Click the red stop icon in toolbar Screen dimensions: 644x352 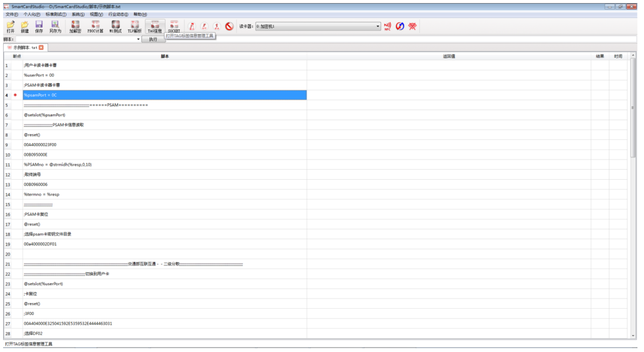pyautogui.click(x=229, y=26)
